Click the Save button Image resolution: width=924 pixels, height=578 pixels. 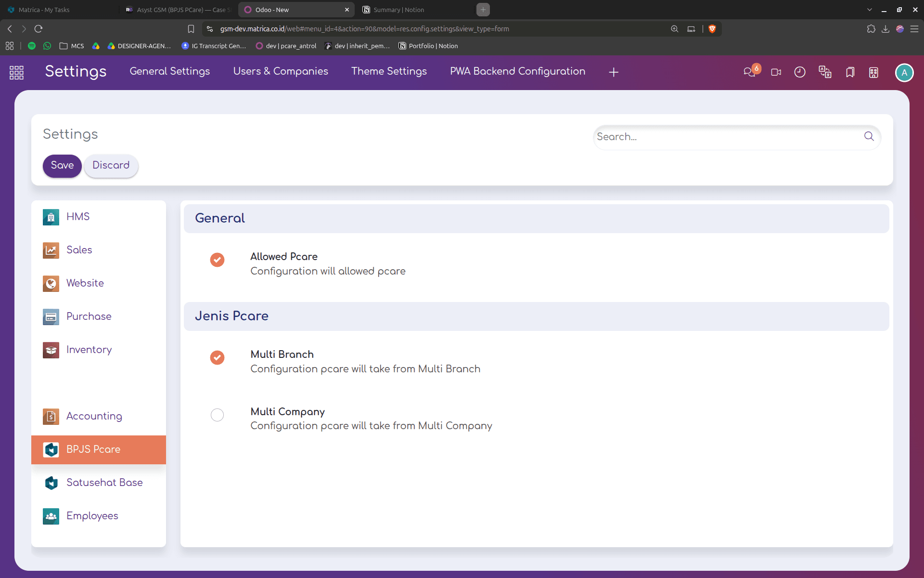[x=62, y=165]
